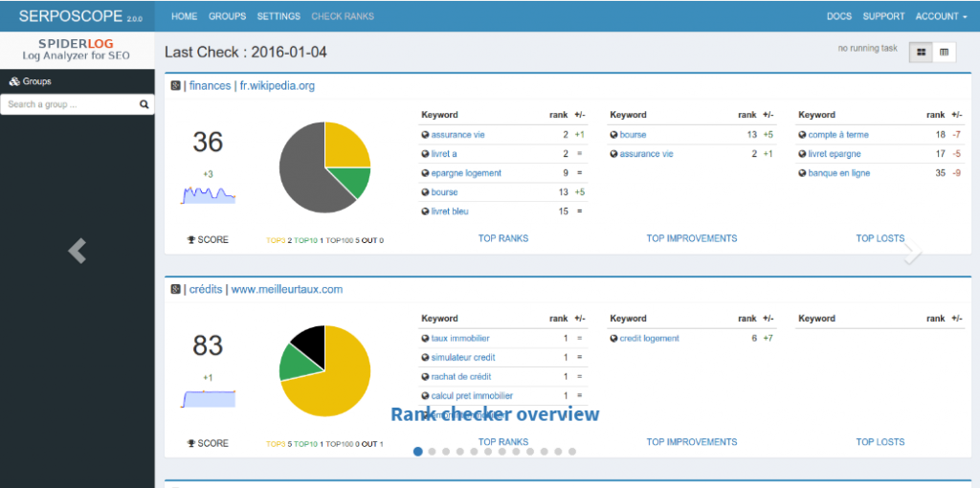Open 'compte à terme' keyword link
Image resolution: width=980 pixels, height=488 pixels.
click(x=838, y=134)
